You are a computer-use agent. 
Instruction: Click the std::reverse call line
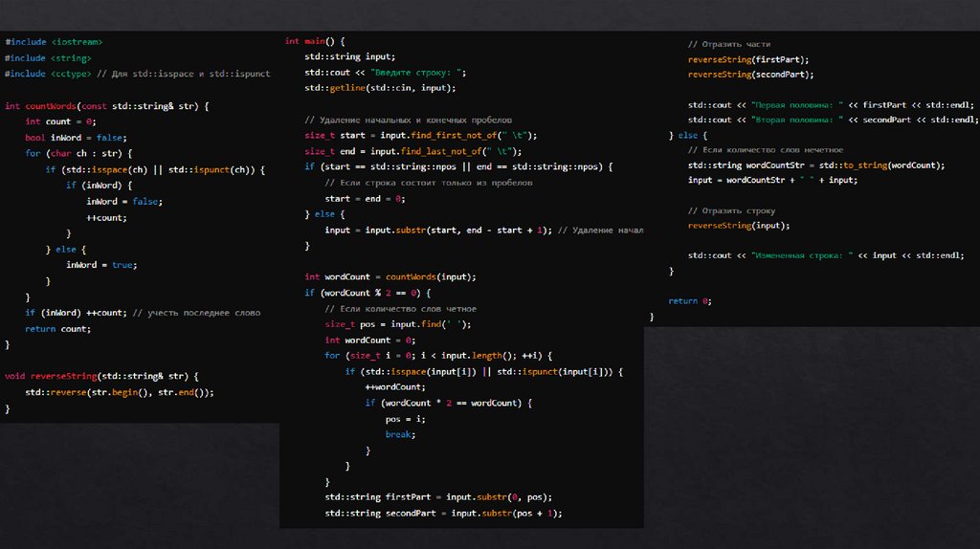[120, 392]
